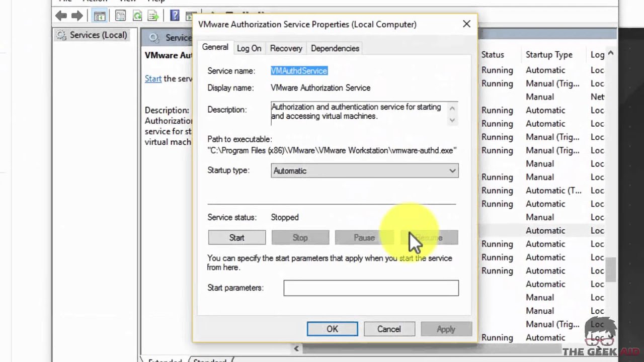This screenshot has width=644, height=362.
Task: Open the Log On tab
Action: [249, 48]
